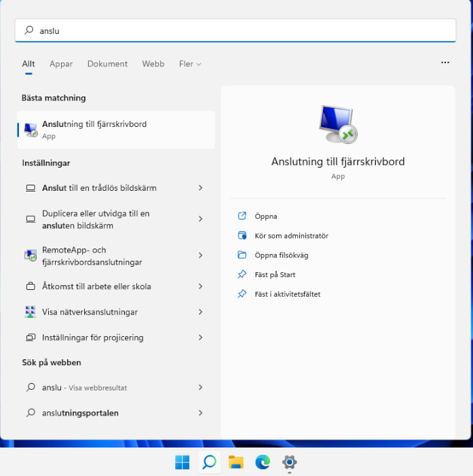Choose Fäst i aktivitetsfältet
The width and height of the screenshot is (473, 476).
tap(287, 294)
